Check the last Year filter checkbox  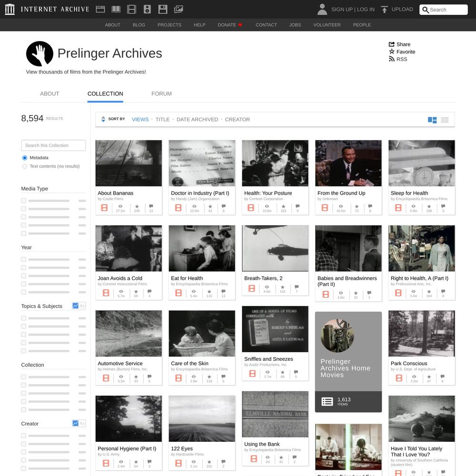[x=24, y=292]
